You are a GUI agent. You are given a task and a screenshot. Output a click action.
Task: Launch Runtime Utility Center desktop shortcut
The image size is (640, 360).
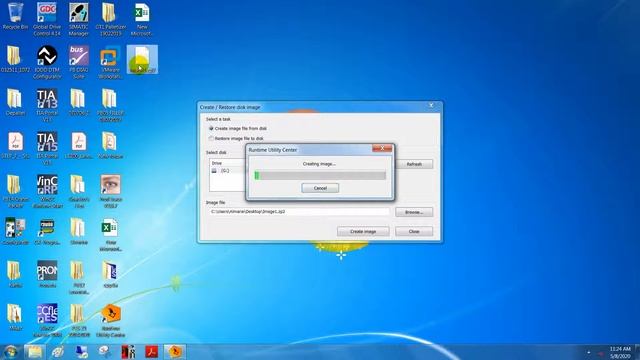[111, 320]
